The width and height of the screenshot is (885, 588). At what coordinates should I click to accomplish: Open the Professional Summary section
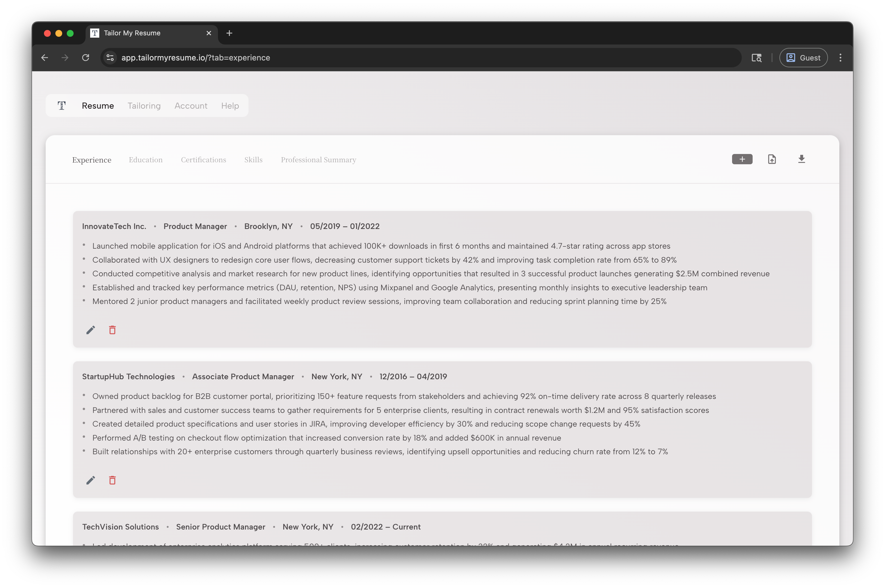[x=318, y=160]
